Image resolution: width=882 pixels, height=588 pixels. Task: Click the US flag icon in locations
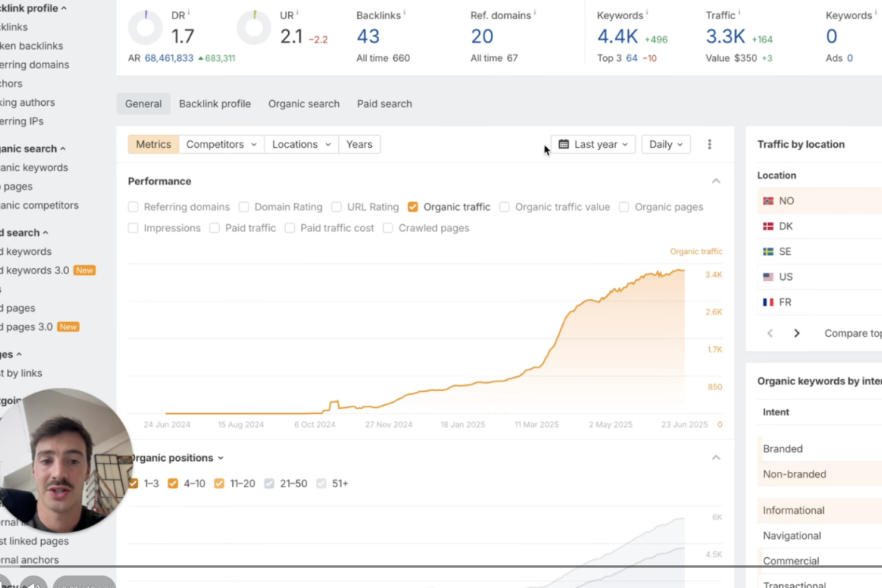pyautogui.click(x=768, y=277)
